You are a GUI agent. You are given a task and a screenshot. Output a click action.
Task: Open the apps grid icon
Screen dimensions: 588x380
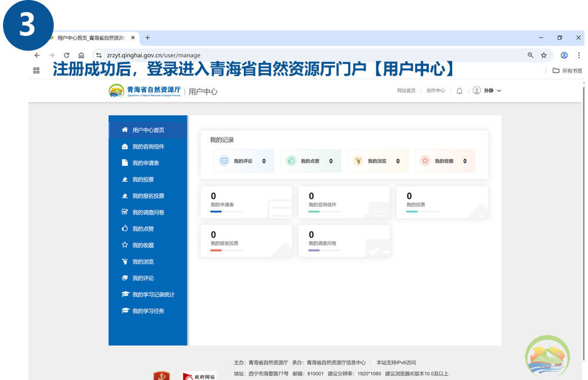pos(36,71)
